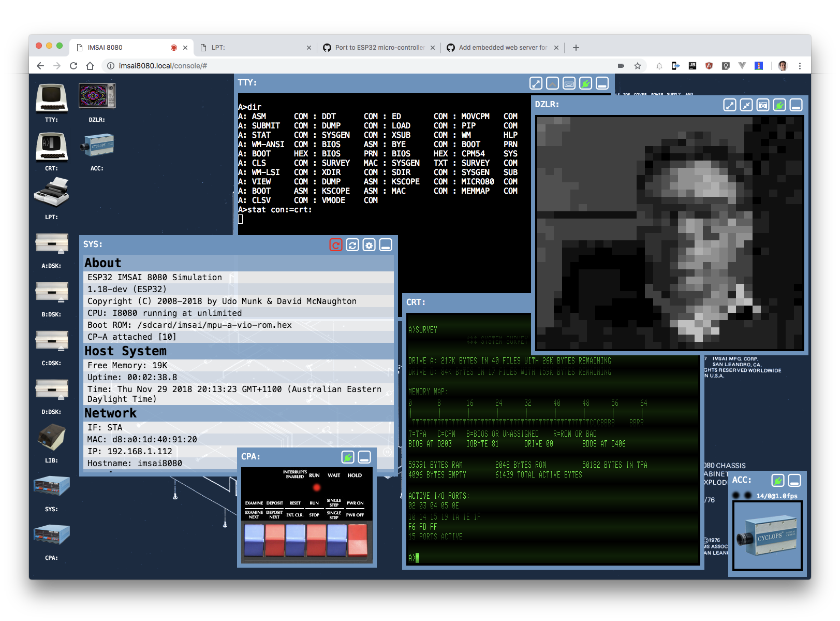
Task: Open a new browser tab
Action: point(576,48)
